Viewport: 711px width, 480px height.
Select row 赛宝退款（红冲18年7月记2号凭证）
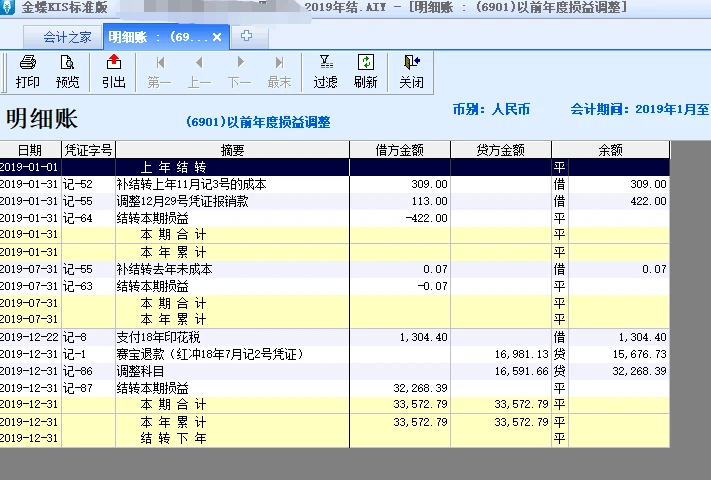(335, 354)
